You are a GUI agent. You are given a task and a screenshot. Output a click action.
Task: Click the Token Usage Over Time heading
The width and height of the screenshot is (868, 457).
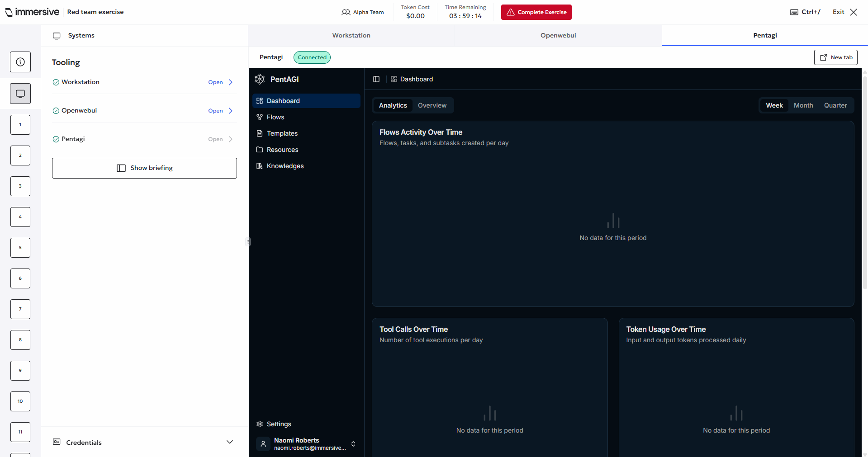click(x=666, y=329)
